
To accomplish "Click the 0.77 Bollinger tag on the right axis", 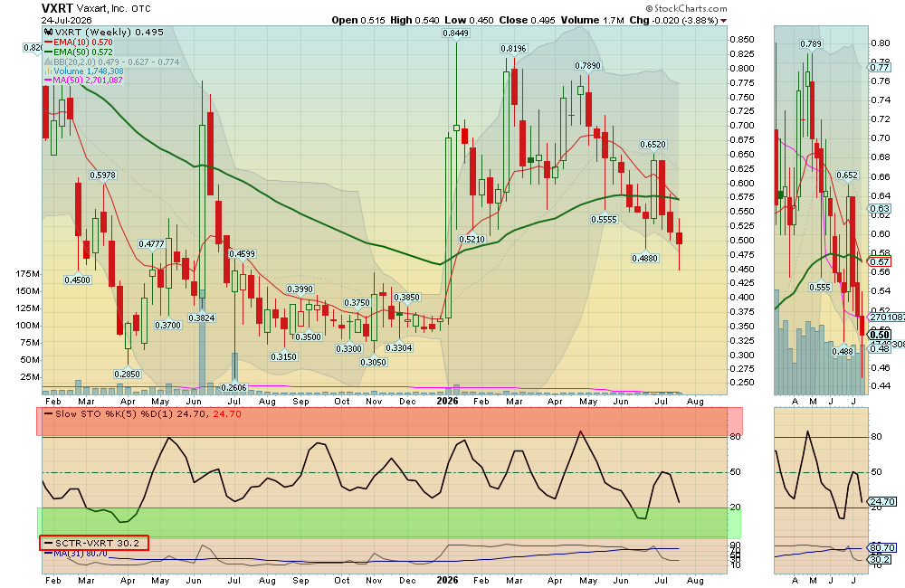I will click(881, 68).
